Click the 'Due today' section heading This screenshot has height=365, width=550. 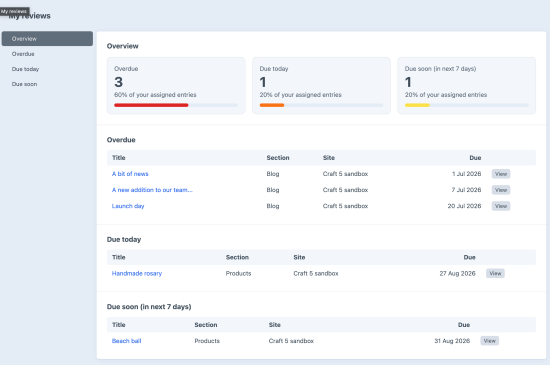pyautogui.click(x=124, y=239)
